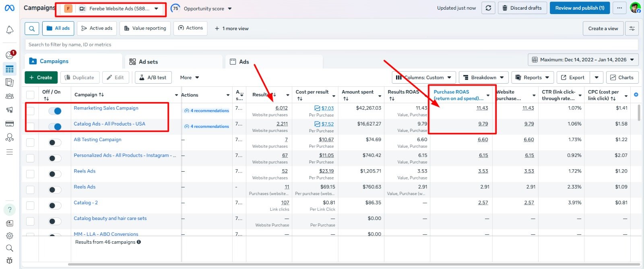The image size is (644, 269).
Task: Enable the AB Testing Campaign toggle
Action: click(55, 142)
